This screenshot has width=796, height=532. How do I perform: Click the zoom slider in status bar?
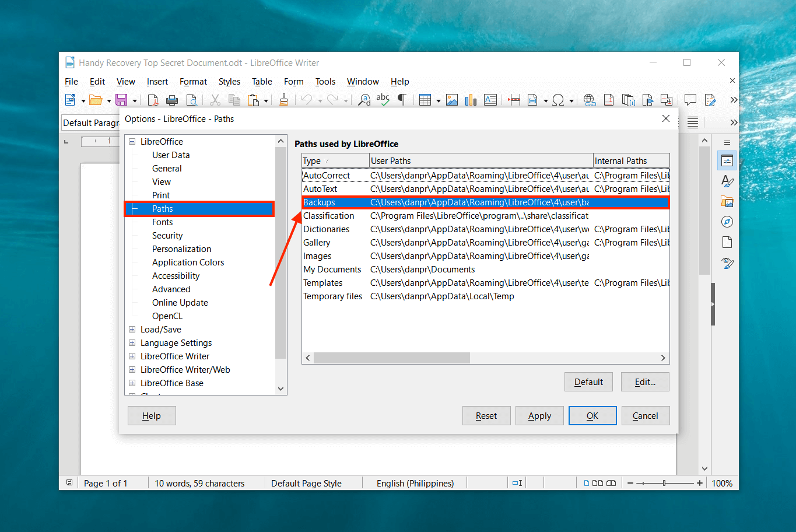(x=664, y=483)
